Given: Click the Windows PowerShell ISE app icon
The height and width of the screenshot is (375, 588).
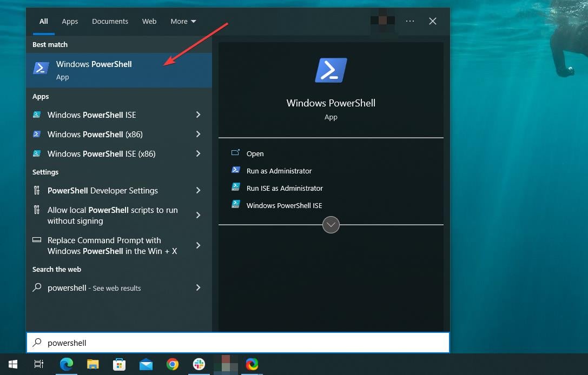Looking at the screenshot, I should click(x=37, y=115).
